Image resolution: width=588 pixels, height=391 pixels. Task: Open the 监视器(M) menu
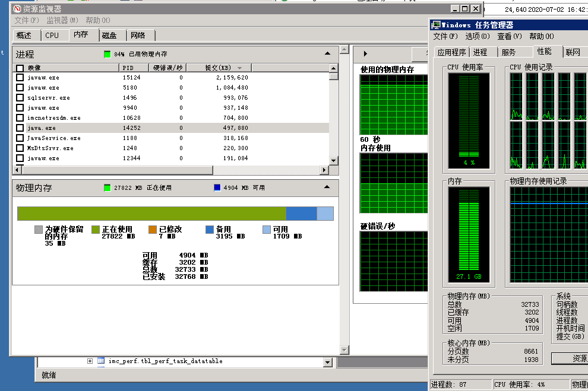tap(62, 20)
